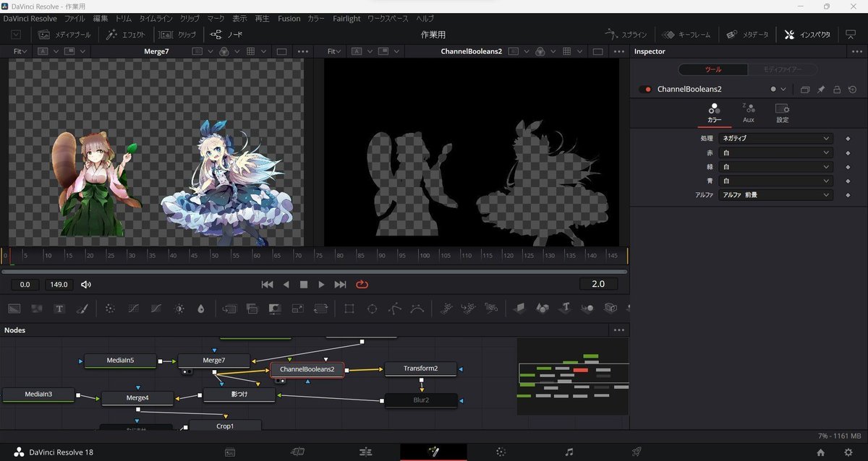Open the 処理 (operation) dropdown set to ネガティブ
The width and height of the screenshot is (868, 461).
click(776, 138)
